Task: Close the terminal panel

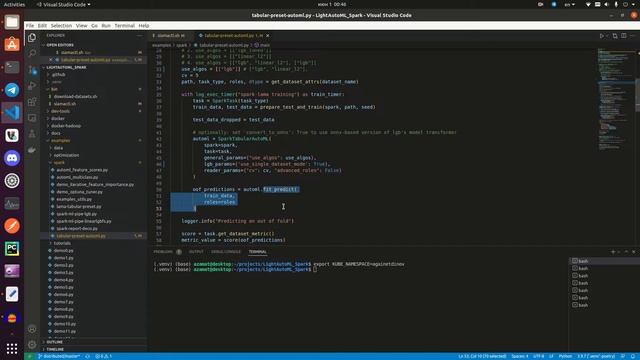Action: (633, 252)
